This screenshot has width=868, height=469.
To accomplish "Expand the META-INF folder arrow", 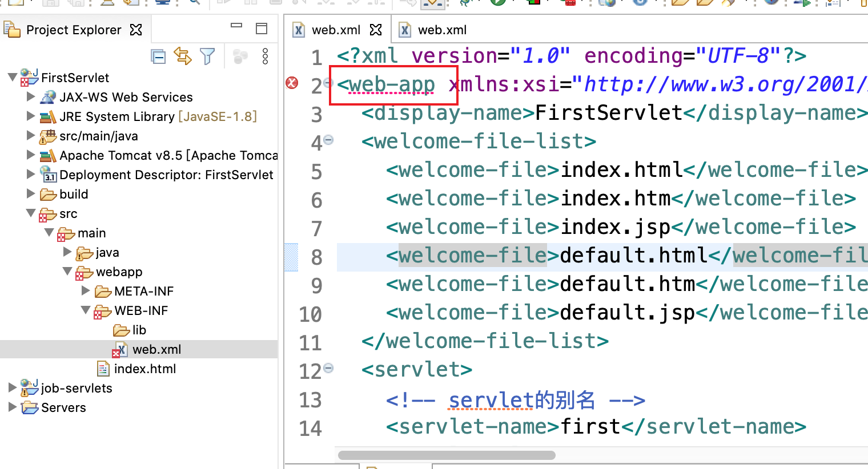I will tap(86, 290).
